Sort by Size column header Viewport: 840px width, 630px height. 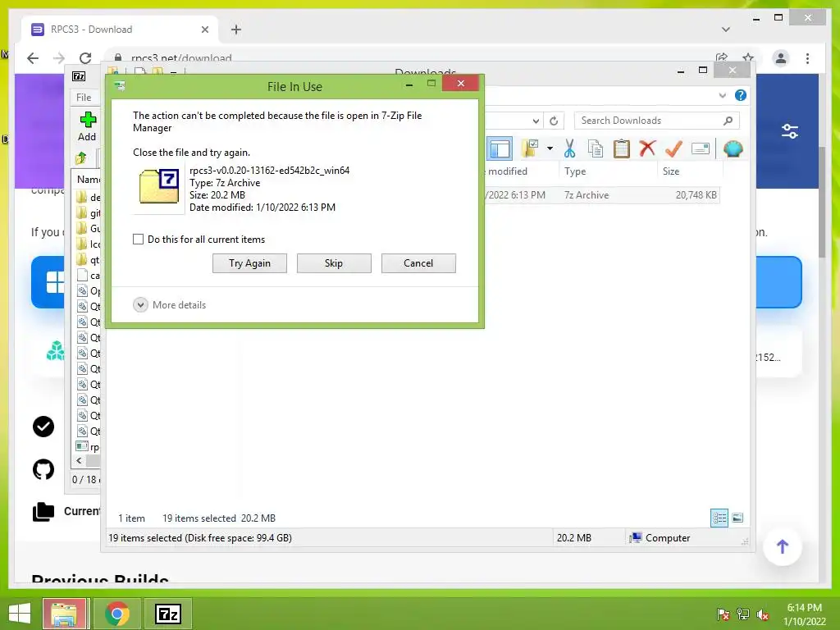click(x=689, y=171)
